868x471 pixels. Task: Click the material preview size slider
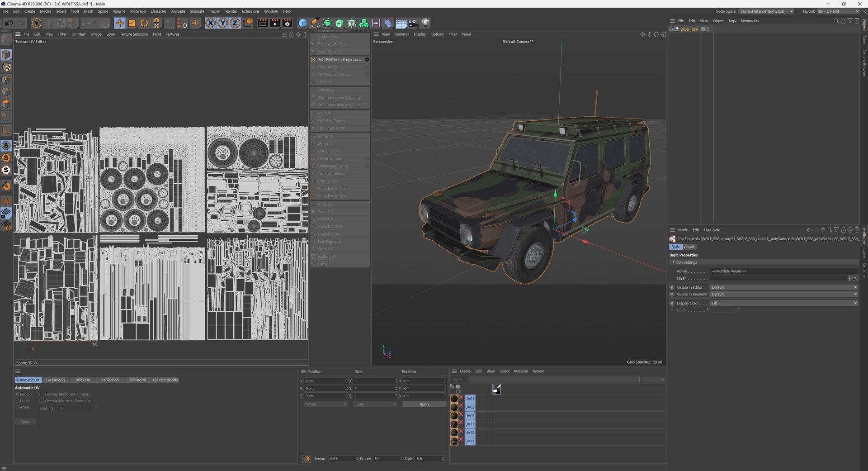click(554, 380)
